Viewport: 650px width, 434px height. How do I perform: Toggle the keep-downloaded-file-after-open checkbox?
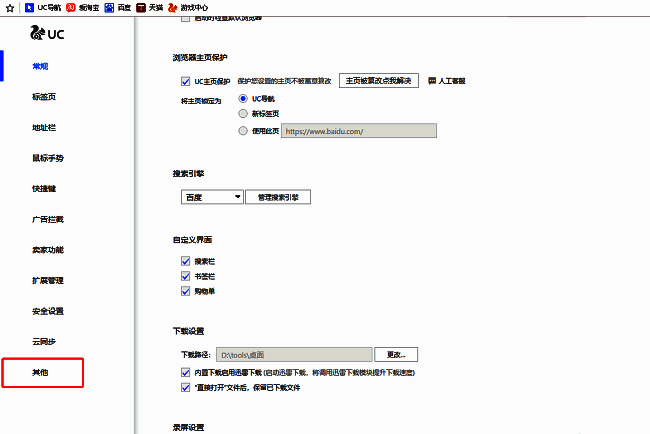[185, 388]
